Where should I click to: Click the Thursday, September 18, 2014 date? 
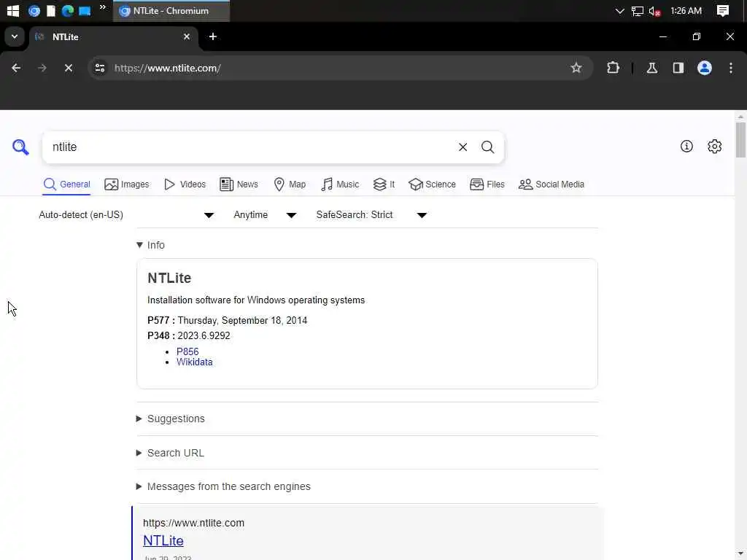click(x=242, y=321)
